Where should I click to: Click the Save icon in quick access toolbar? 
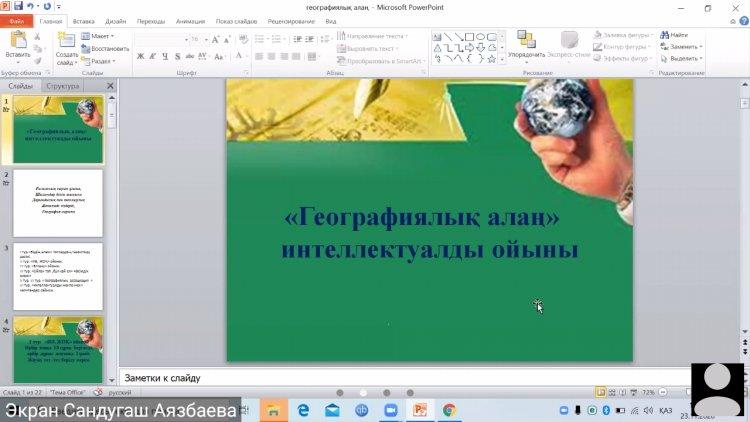[x=18, y=7]
